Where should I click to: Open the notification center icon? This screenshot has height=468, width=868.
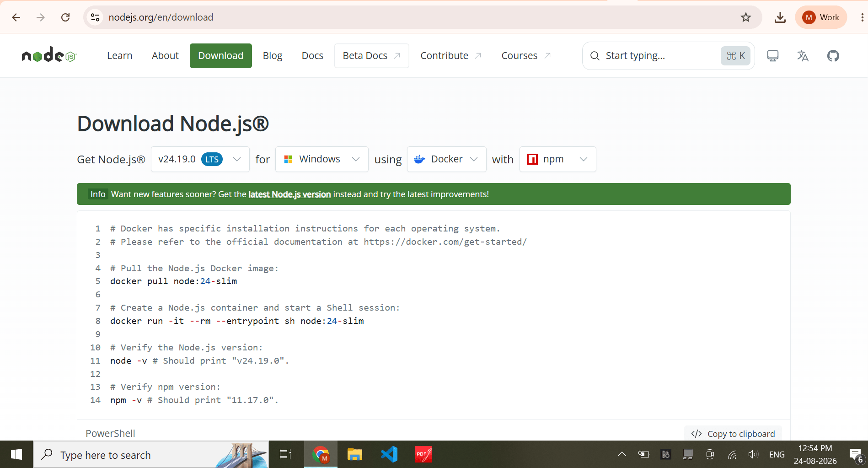[x=856, y=455]
